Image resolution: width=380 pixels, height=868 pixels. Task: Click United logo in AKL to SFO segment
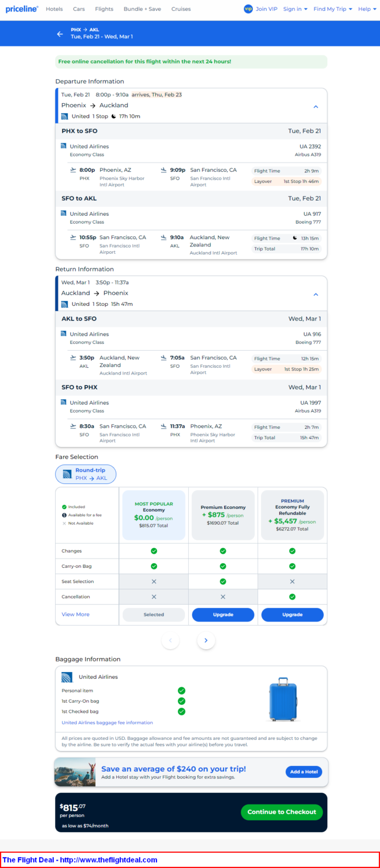(64, 334)
